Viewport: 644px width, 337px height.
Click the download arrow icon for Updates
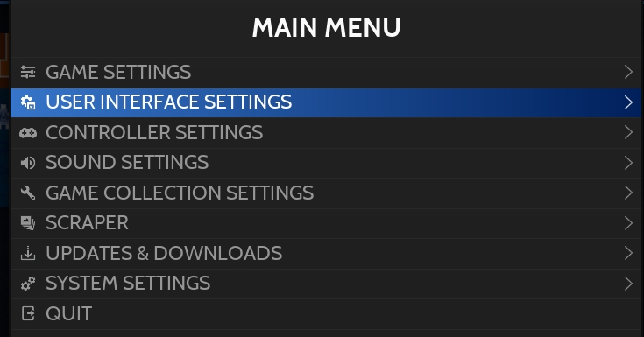point(28,253)
